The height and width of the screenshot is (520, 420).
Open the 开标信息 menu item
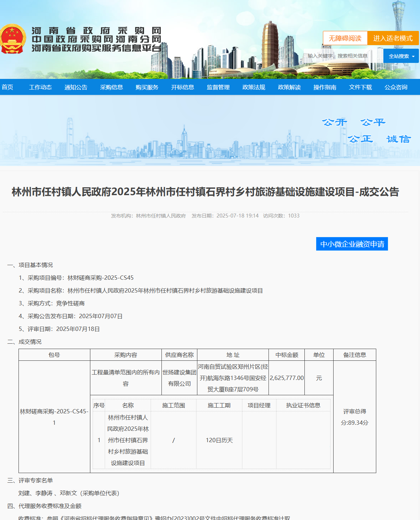click(182, 87)
